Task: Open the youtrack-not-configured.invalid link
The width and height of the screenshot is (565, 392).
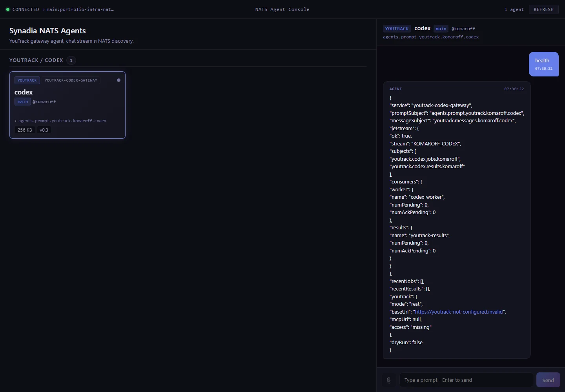Action: 459,312
